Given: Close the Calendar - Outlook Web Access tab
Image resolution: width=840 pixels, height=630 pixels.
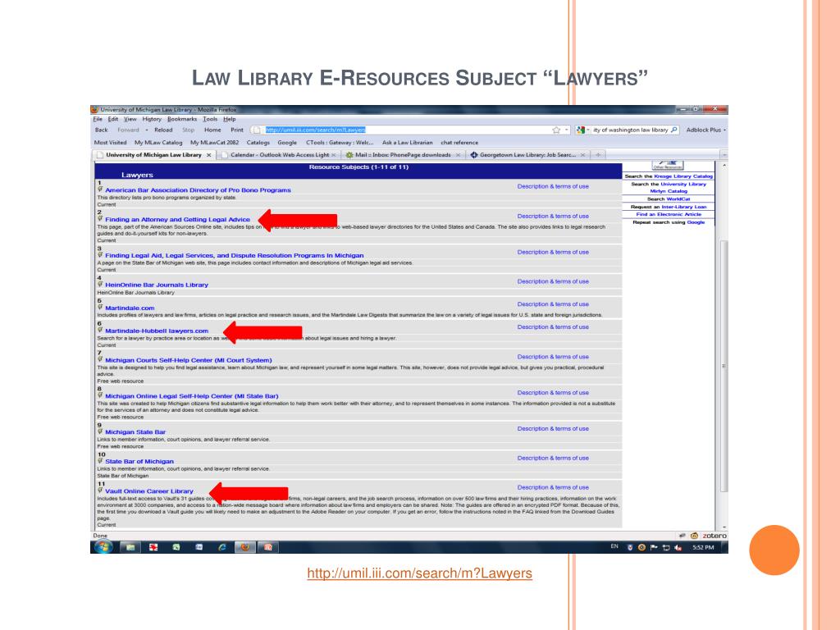Looking at the screenshot, I should coord(334,155).
